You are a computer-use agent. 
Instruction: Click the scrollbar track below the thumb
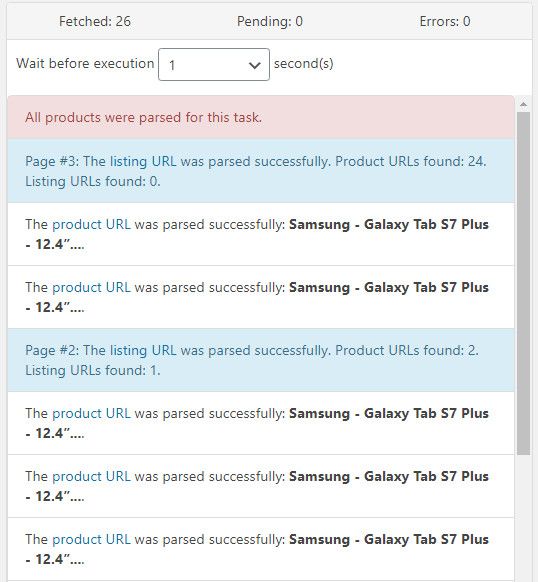(x=524, y=518)
